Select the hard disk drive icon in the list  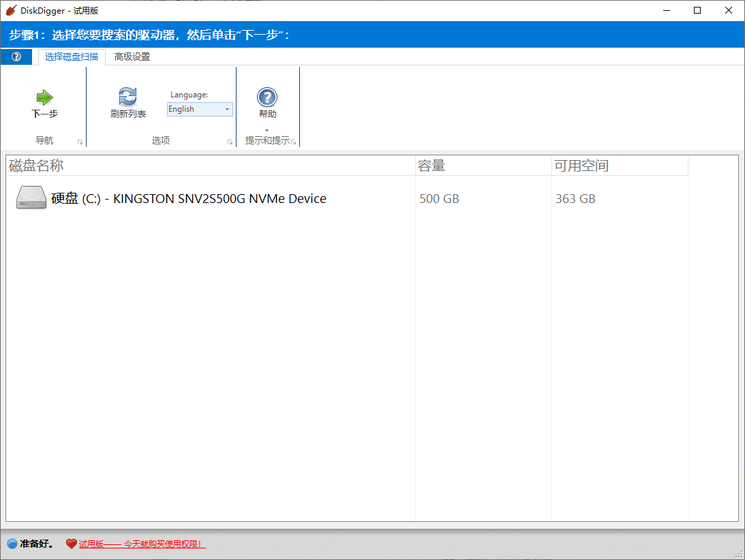[31, 198]
